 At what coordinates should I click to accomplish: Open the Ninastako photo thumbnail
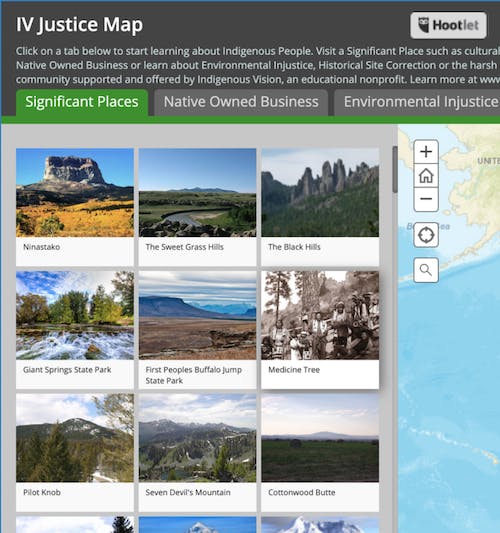click(x=75, y=192)
